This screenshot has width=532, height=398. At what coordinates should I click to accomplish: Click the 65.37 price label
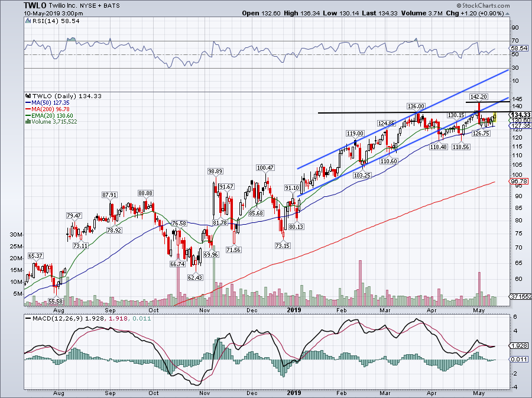[x=35, y=256]
